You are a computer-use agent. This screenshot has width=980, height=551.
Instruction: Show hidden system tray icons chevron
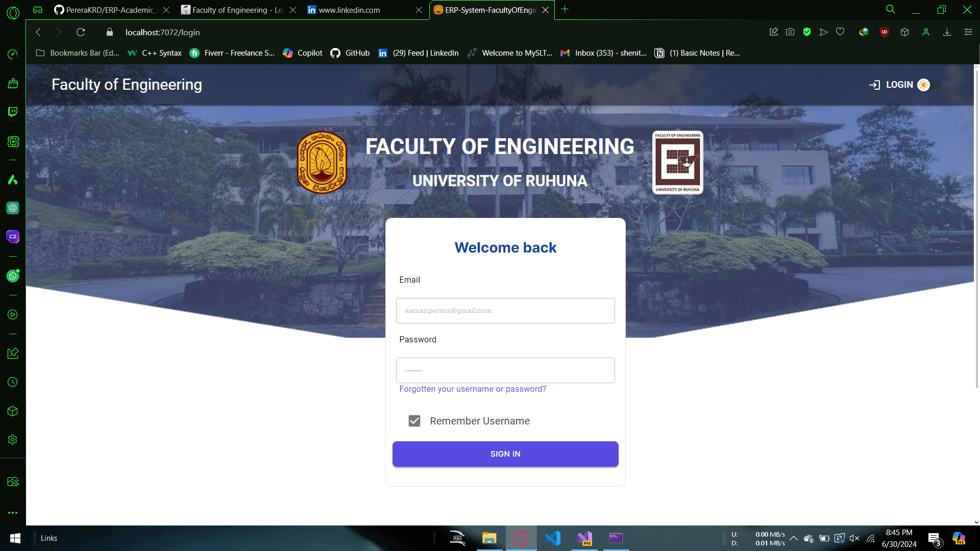click(x=794, y=538)
